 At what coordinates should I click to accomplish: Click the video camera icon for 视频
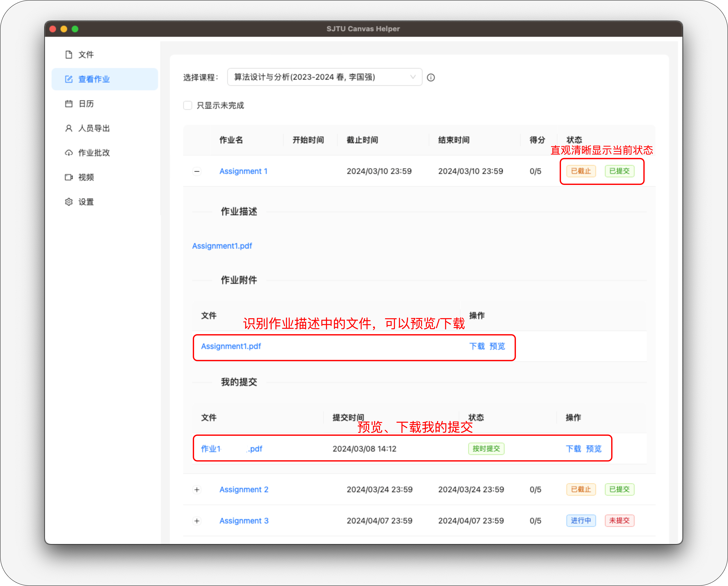pyautogui.click(x=69, y=177)
